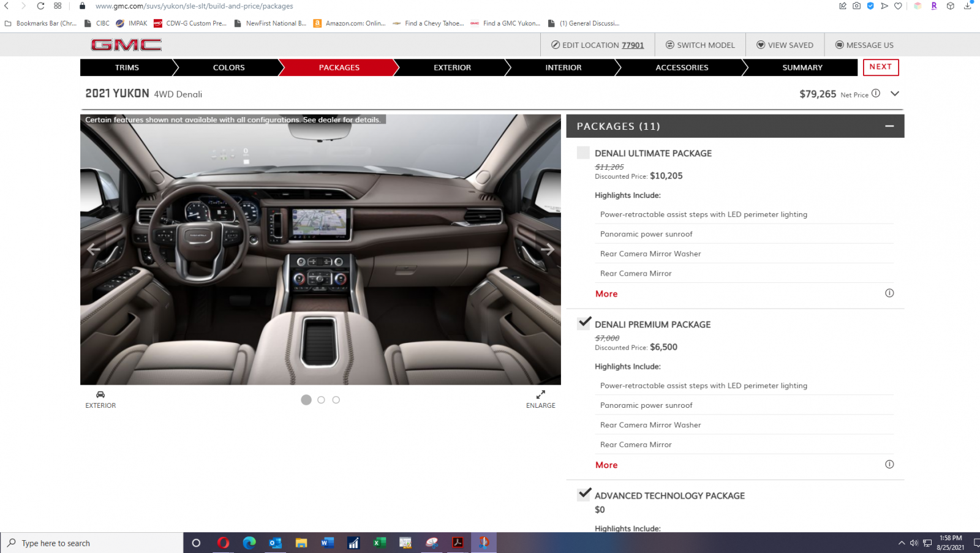The image size is (980, 553).
Task: Open the IMPAK bookmark
Action: point(132,23)
